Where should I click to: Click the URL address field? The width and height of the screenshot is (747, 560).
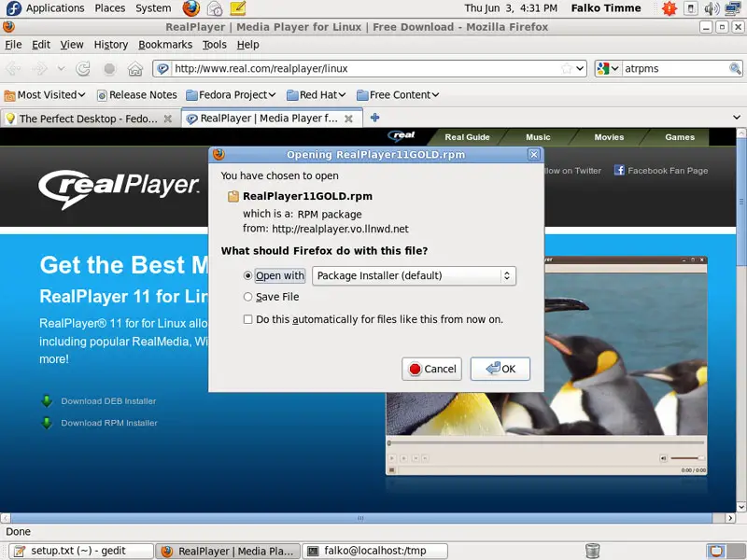[367, 68]
